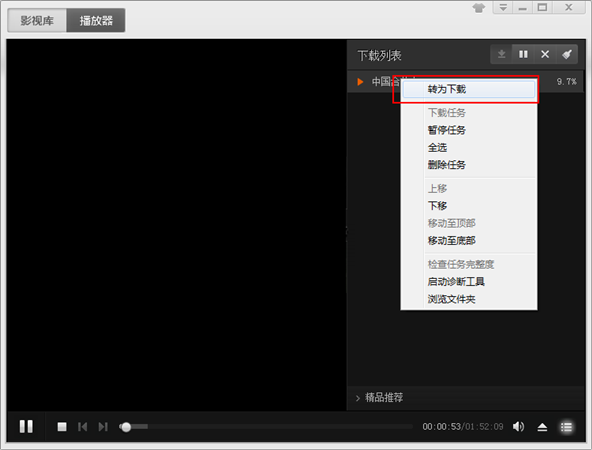Viewport: 592px width, 450px height.
Task: Choose 浏览文件夹 from context menu
Action: click(469, 299)
